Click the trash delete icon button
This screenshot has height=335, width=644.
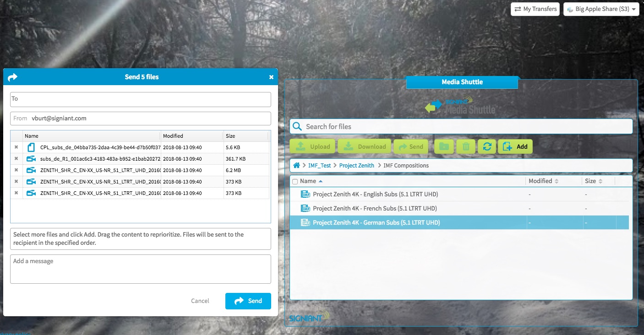click(466, 146)
